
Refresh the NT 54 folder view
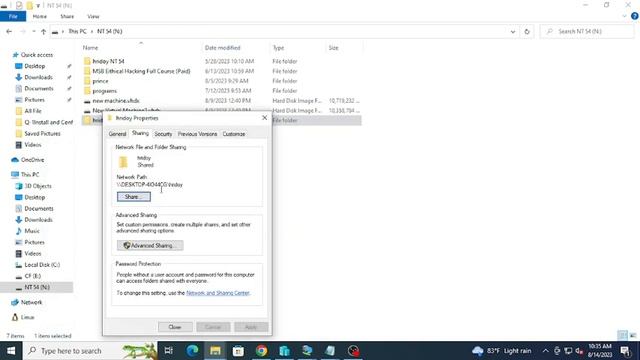click(x=527, y=31)
